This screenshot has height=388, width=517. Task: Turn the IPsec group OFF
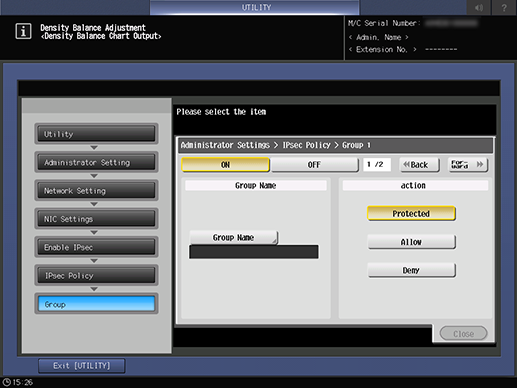(315, 165)
